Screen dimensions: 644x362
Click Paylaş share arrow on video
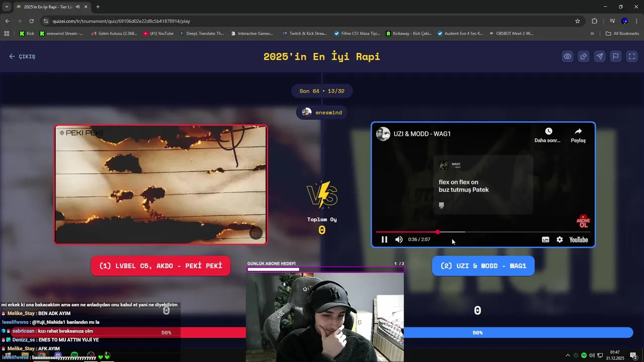click(578, 135)
